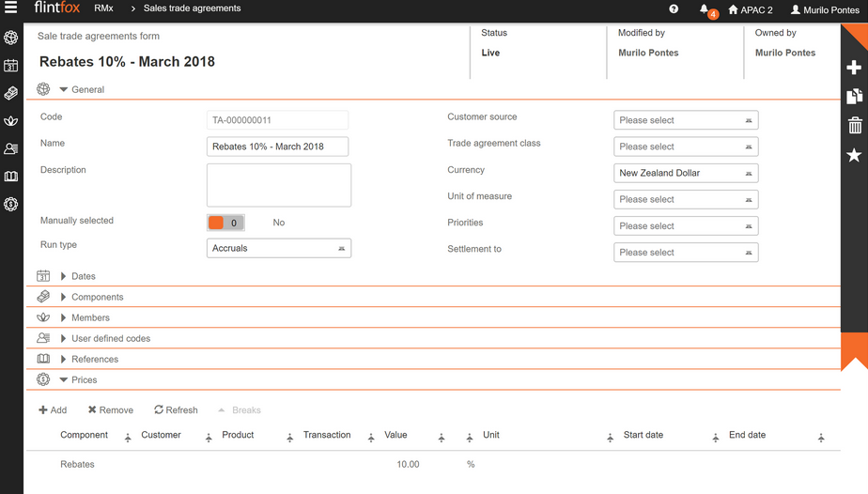Open the Customer source dropdown

686,120
